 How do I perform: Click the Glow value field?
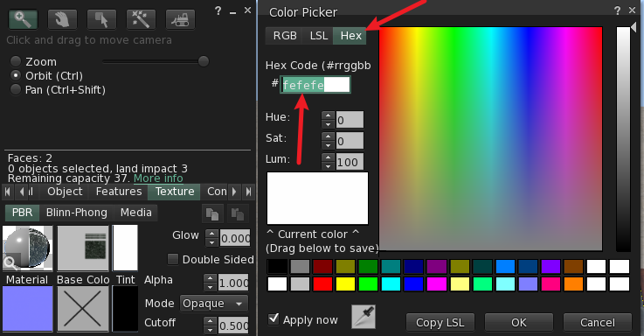[x=235, y=238]
